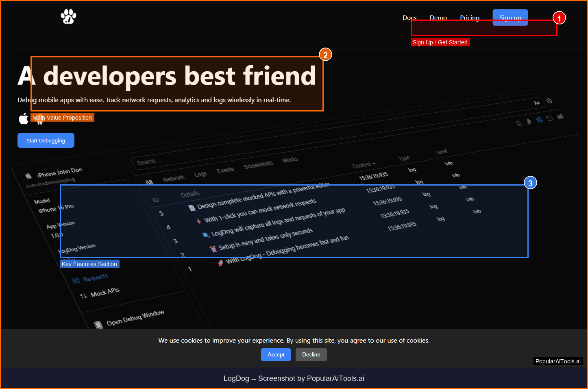Go to the Demo nav link

coord(438,17)
